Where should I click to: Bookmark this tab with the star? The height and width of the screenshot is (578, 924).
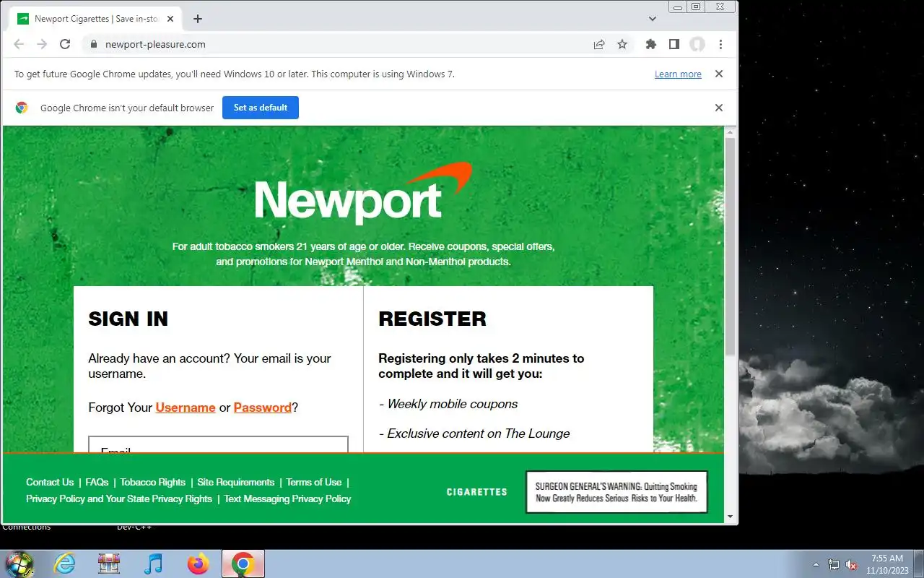tap(622, 44)
